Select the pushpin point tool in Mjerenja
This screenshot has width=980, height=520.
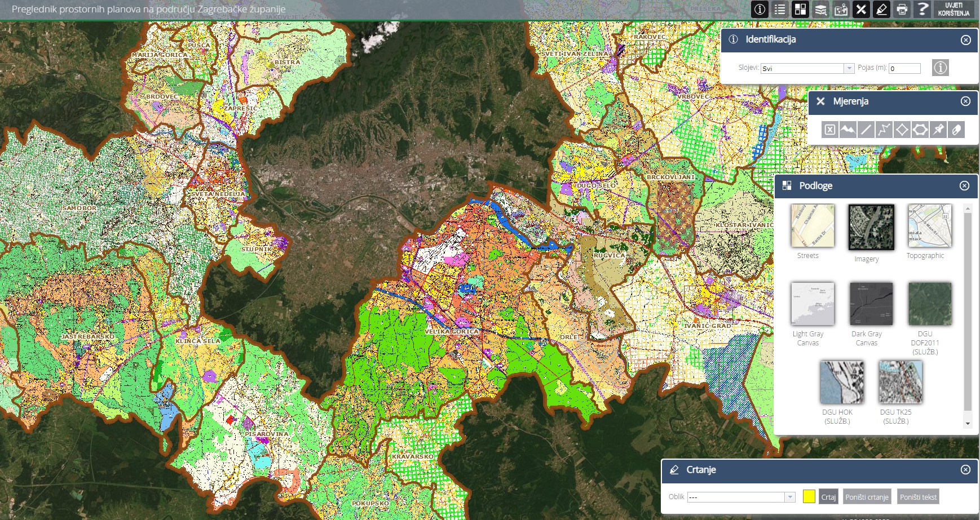(x=938, y=130)
